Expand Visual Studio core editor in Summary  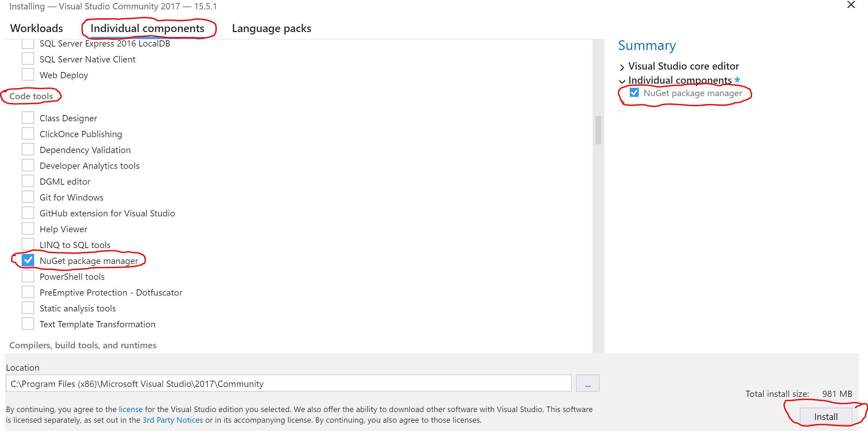(622, 67)
